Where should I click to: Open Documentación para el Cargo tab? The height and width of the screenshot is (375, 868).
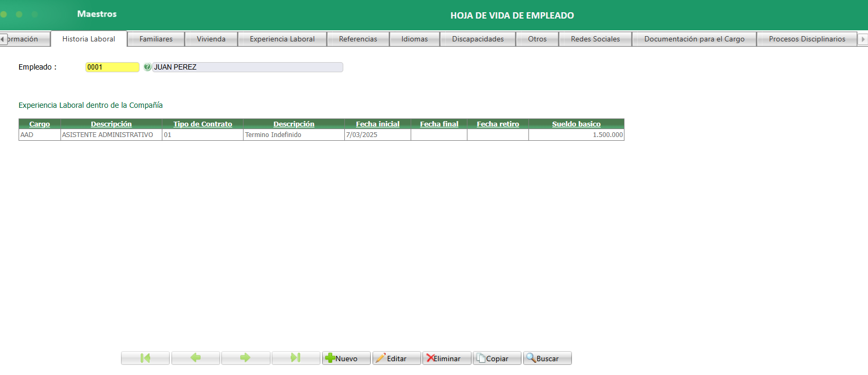point(695,39)
